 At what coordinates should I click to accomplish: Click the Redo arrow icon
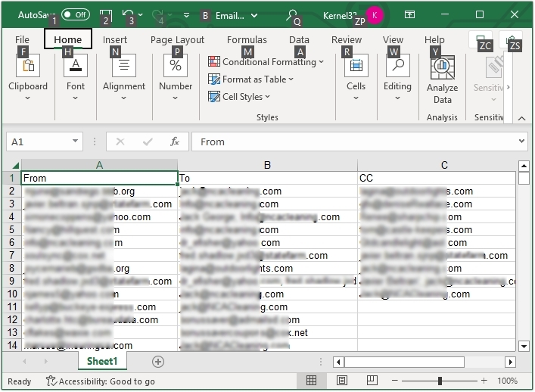coord(157,14)
